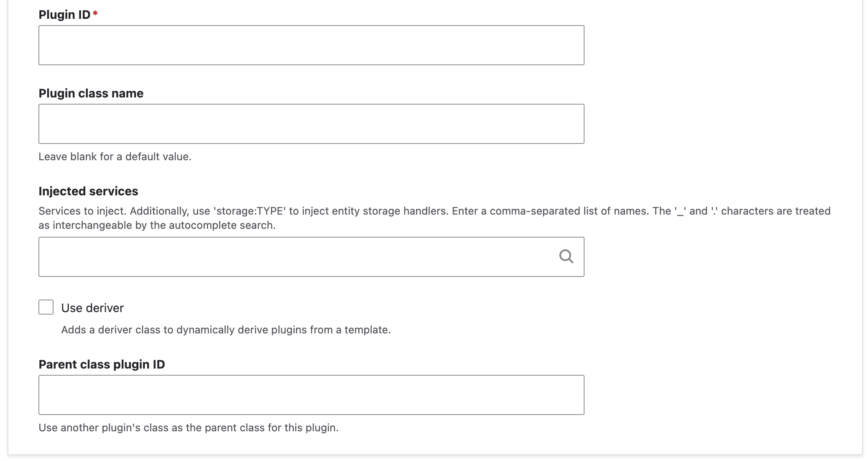868x461 pixels.
Task: Enable the Use deriver checkbox
Action: tap(46, 307)
